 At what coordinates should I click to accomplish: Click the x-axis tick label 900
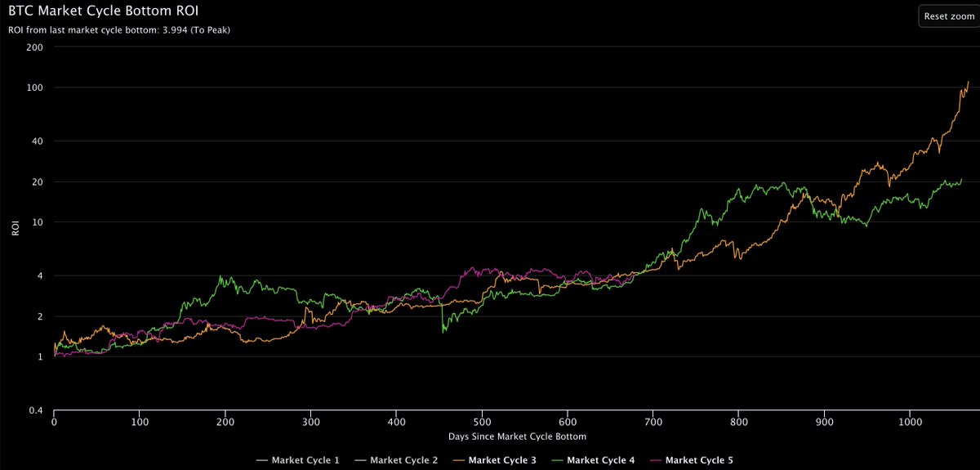(x=824, y=422)
